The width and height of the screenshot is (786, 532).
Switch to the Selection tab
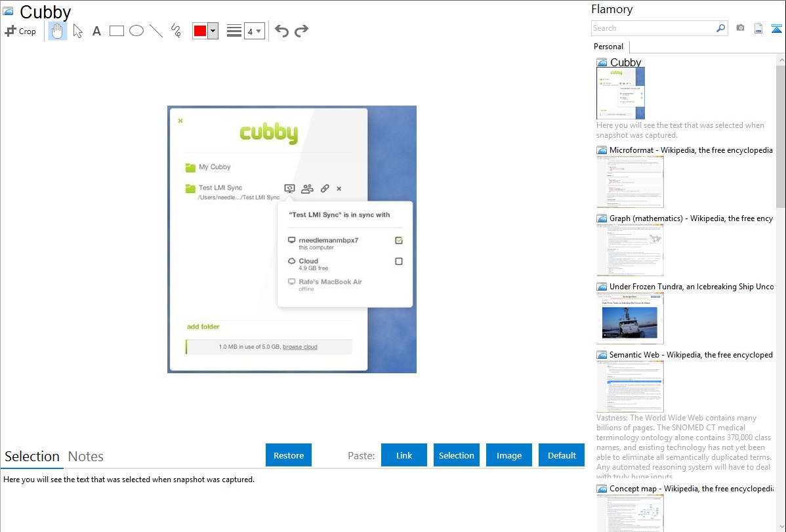(x=32, y=457)
